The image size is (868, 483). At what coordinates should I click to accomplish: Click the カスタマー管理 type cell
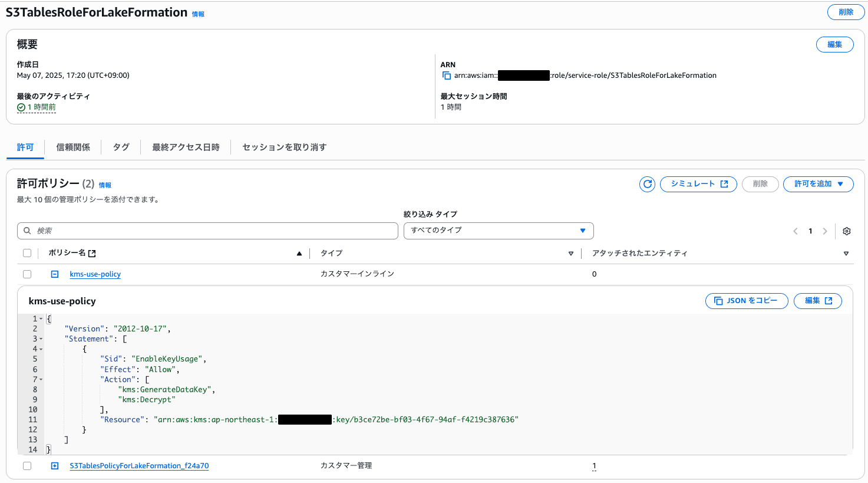pos(346,466)
